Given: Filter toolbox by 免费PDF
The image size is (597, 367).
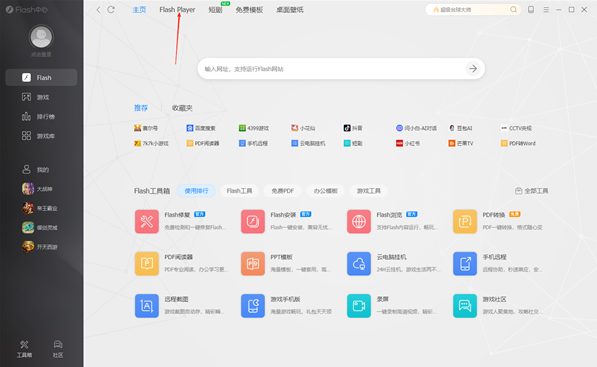Looking at the screenshot, I should (x=283, y=191).
